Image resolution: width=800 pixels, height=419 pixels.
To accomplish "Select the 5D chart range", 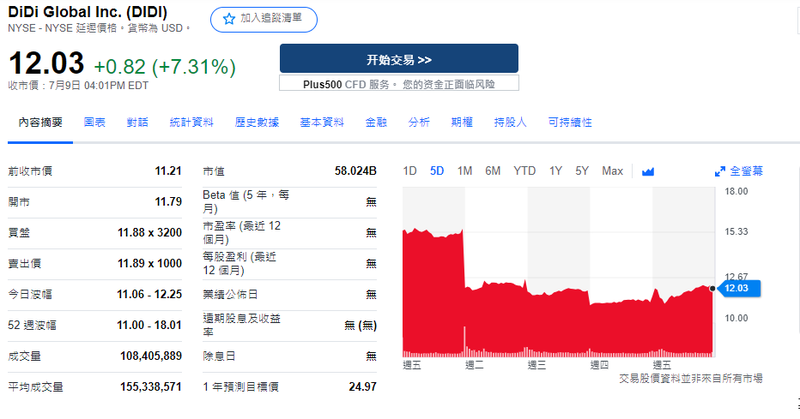I will click(437, 171).
